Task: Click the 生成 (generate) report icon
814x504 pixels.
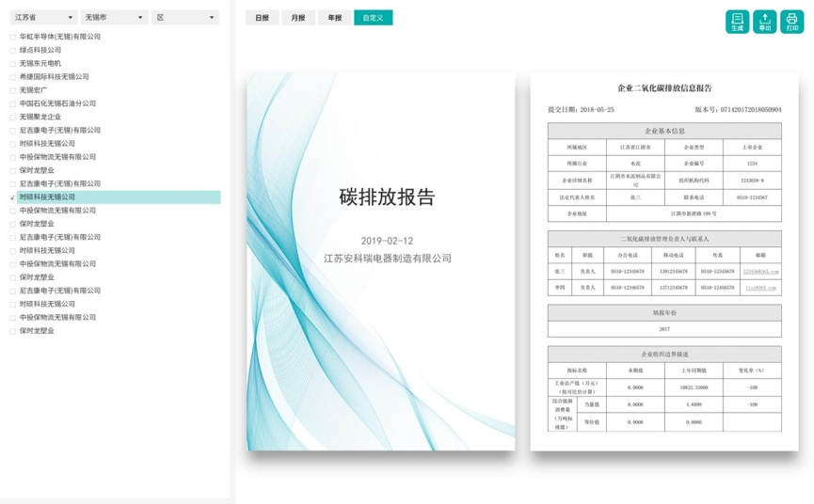Action: click(x=737, y=22)
